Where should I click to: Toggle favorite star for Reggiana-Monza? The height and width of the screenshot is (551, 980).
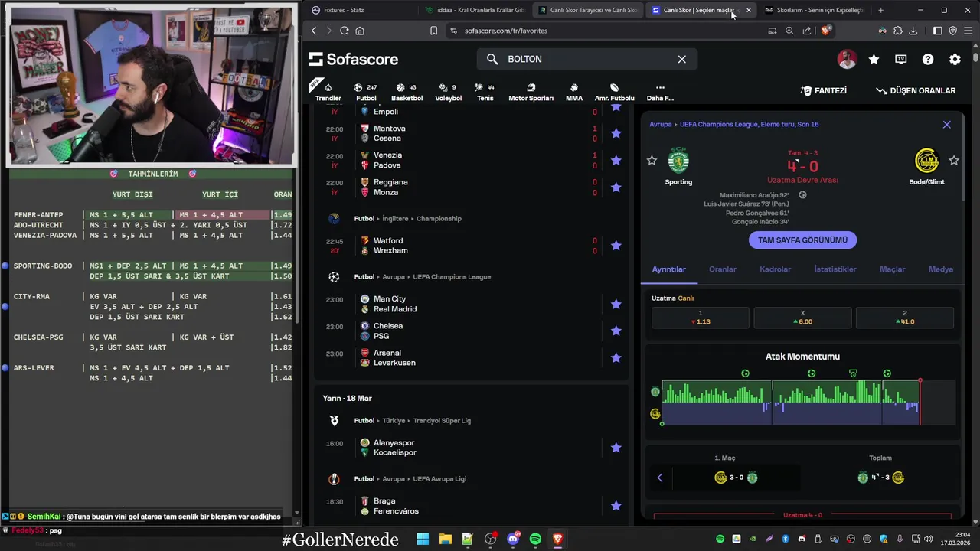pos(616,187)
